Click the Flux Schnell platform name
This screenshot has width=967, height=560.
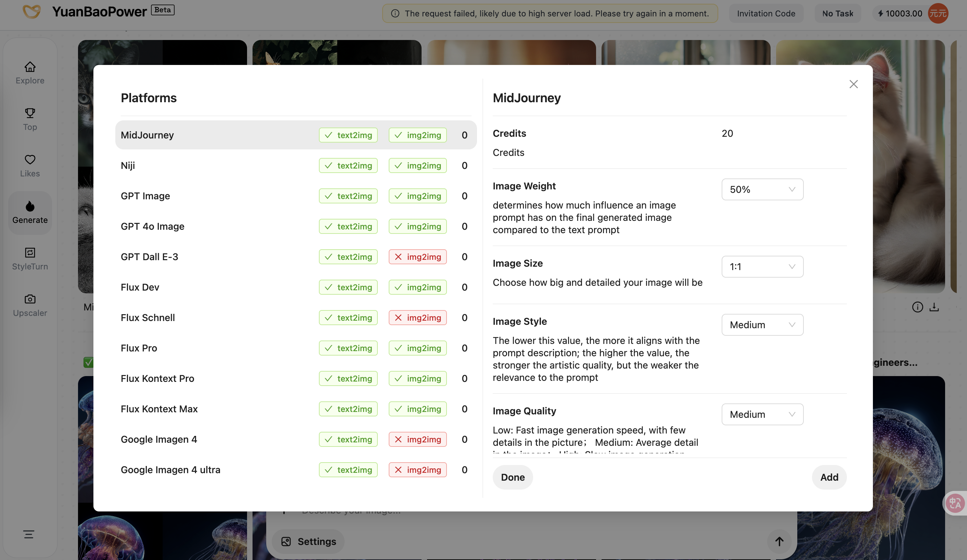pos(148,318)
